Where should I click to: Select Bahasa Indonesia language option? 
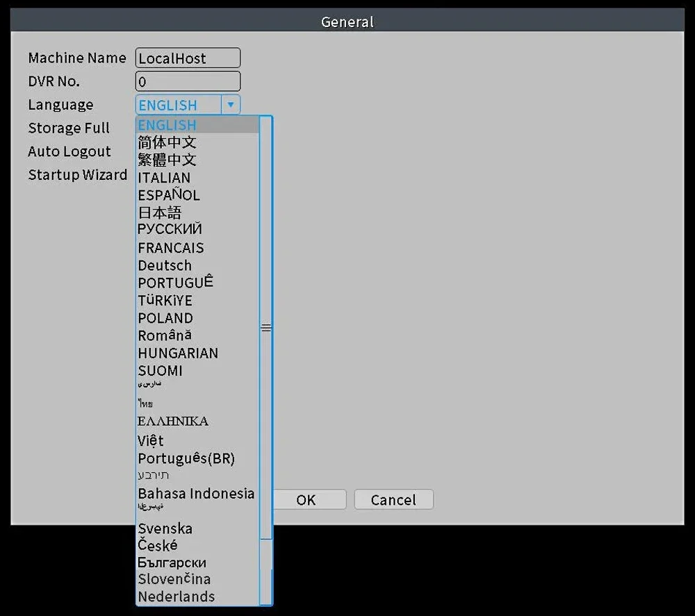(197, 493)
